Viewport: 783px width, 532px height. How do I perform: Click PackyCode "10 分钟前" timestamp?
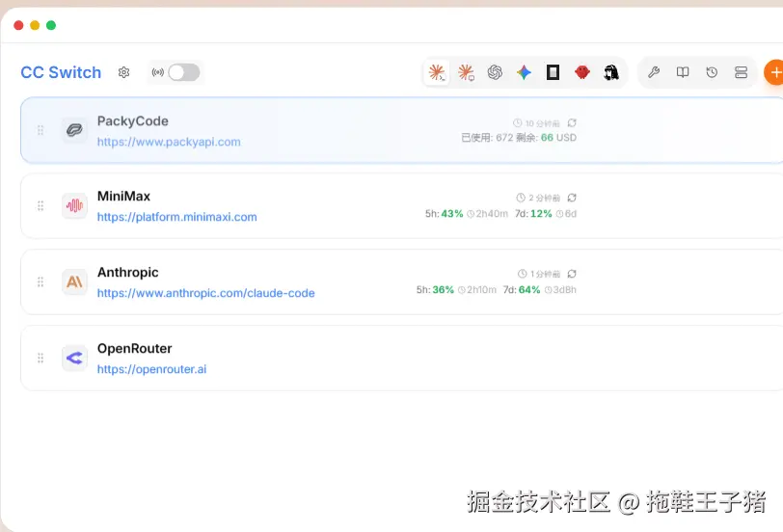pyautogui.click(x=542, y=123)
